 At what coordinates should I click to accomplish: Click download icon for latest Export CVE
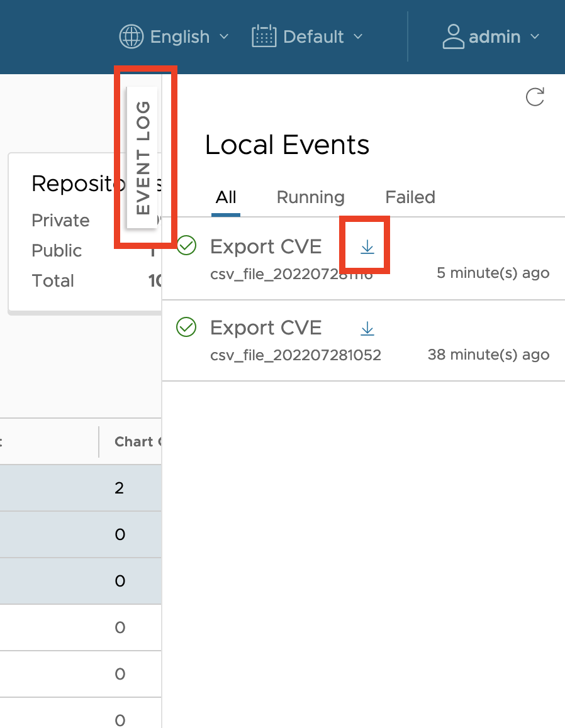[x=367, y=246]
